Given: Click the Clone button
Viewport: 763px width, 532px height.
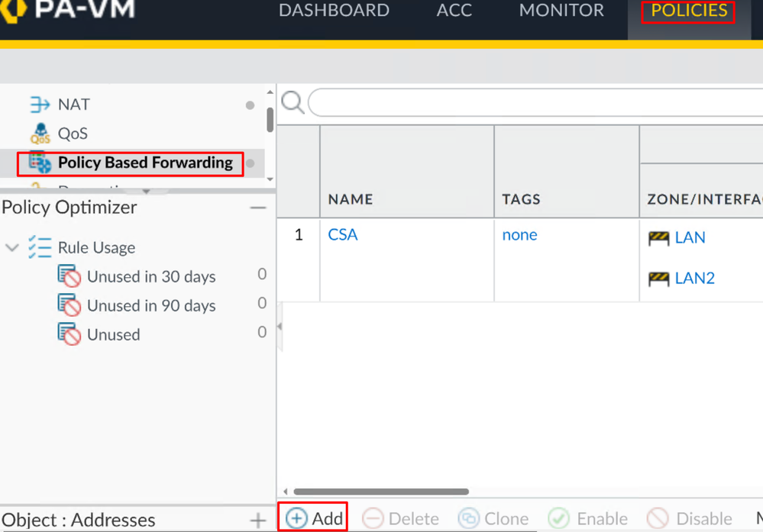Looking at the screenshot, I should [x=493, y=519].
